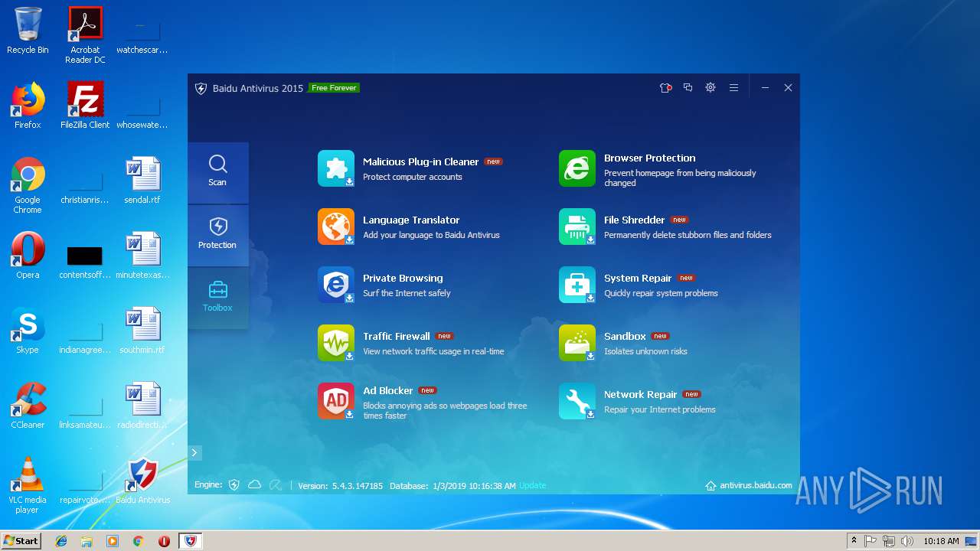Click the Language Translator title

coord(411,220)
